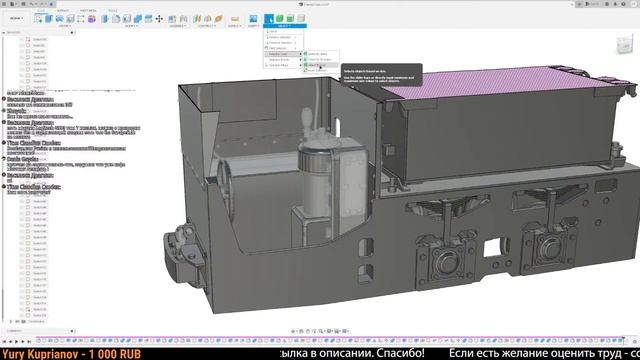Pick the Hole tool in CREATE

pos(70,19)
